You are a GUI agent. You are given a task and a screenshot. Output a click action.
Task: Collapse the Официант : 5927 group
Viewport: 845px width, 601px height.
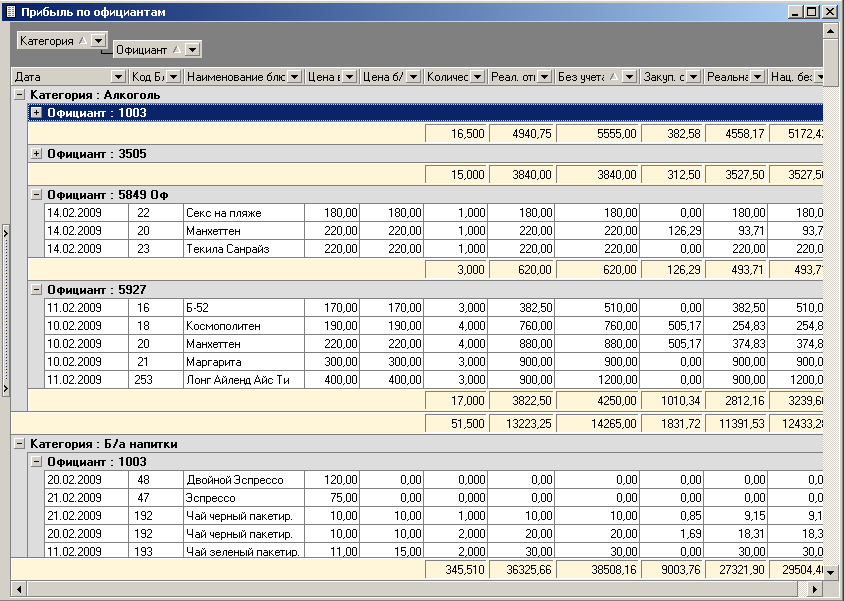tap(37, 289)
